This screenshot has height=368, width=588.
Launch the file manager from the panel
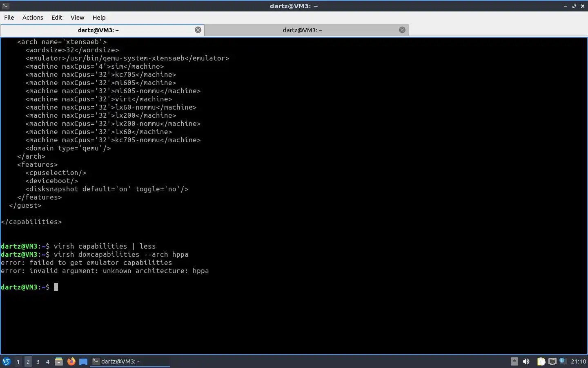pyautogui.click(x=59, y=361)
